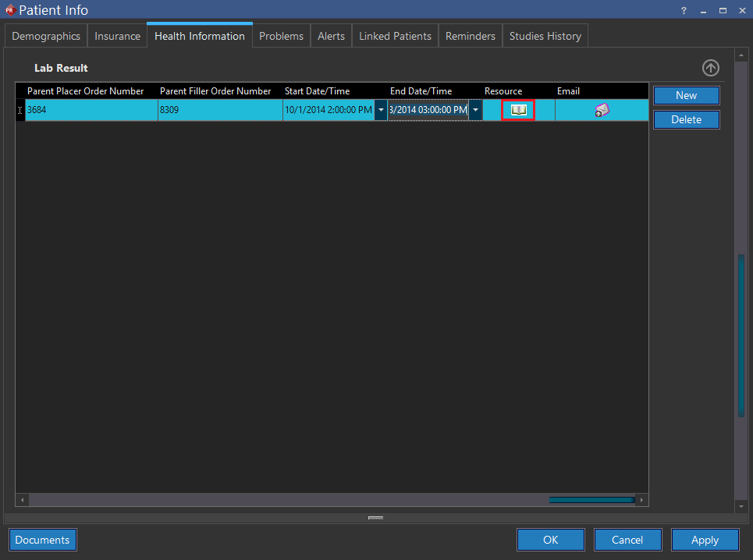Open the Resource book icon
The height and width of the screenshot is (560, 753).
pyautogui.click(x=519, y=111)
